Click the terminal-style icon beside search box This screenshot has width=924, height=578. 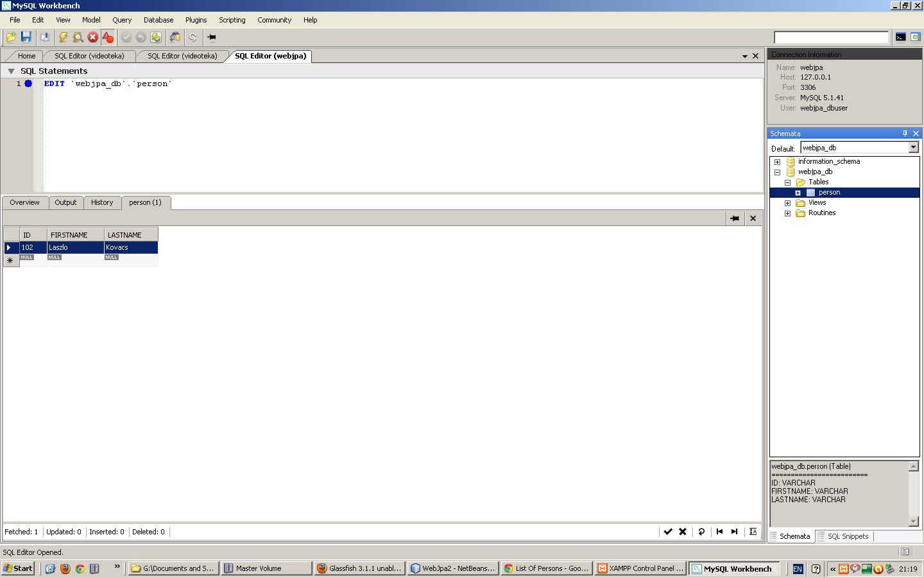click(901, 37)
